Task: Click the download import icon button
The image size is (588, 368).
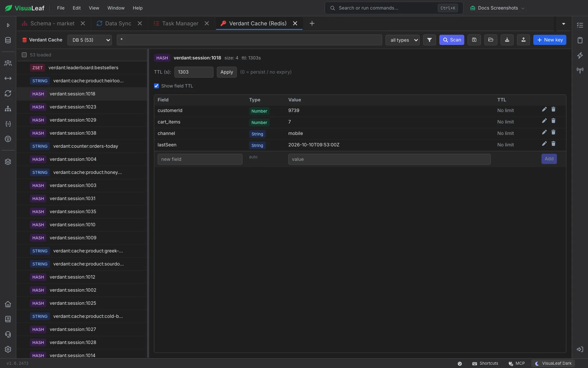Action: tap(507, 40)
